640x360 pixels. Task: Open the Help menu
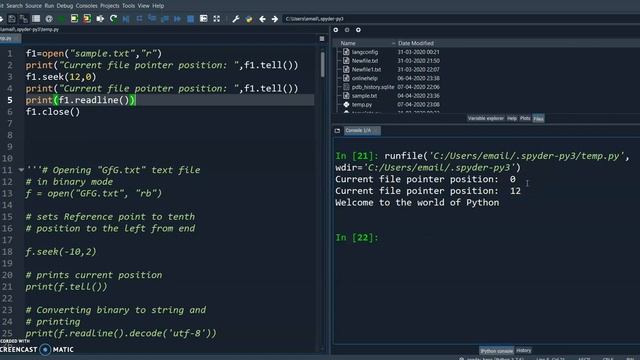click(x=158, y=6)
